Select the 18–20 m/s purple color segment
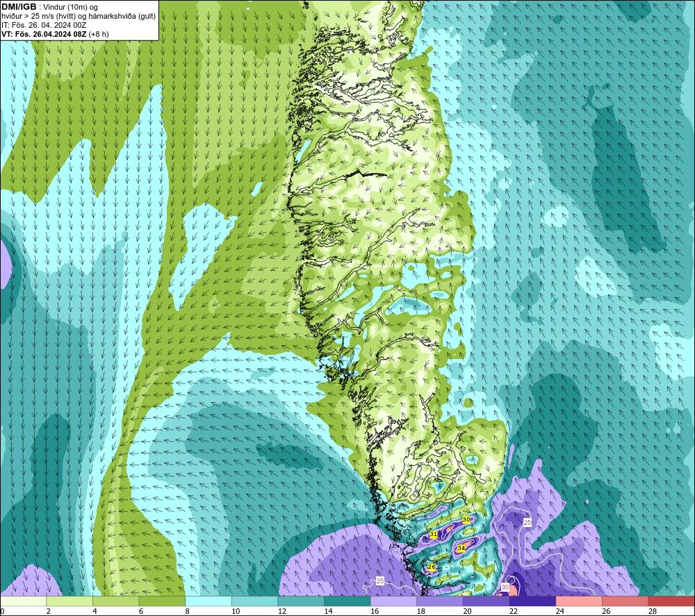Image resolution: width=695 pixels, height=616 pixels. (440, 601)
